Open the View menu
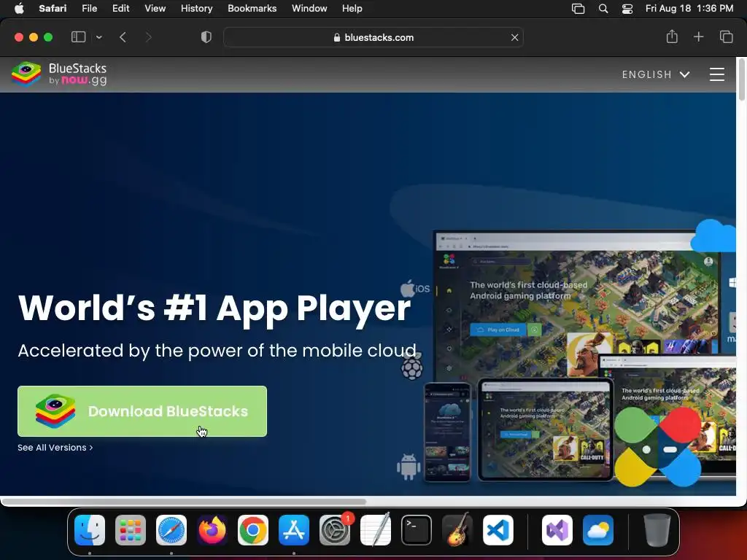Image resolution: width=747 pixels, height=560 pixels. point(155,9)
